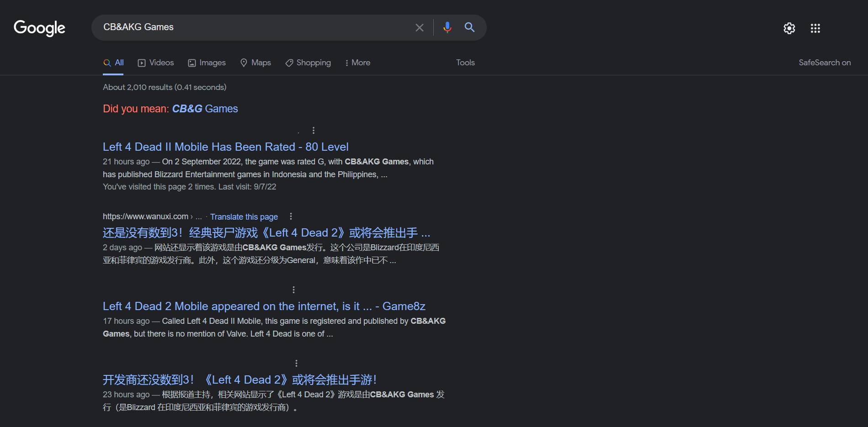Click the Google logo
The width and height of the screenshot is (868, 427).
coord(39,28)
